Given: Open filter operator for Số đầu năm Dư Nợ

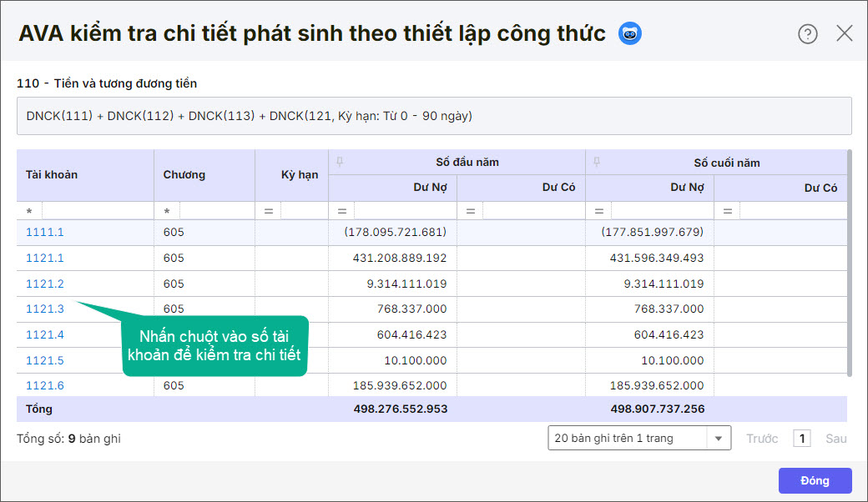Looking at the screenshot, I should [342, 212].
